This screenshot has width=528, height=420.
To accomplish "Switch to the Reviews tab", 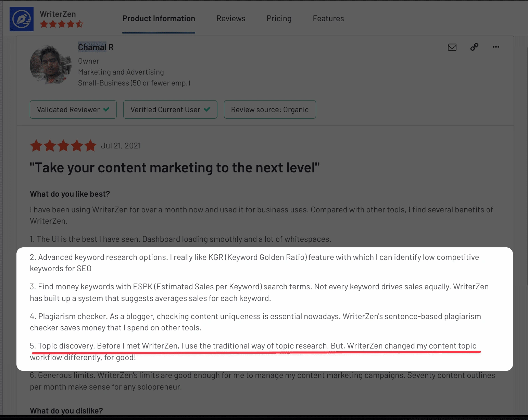I will tap(231, 18).
